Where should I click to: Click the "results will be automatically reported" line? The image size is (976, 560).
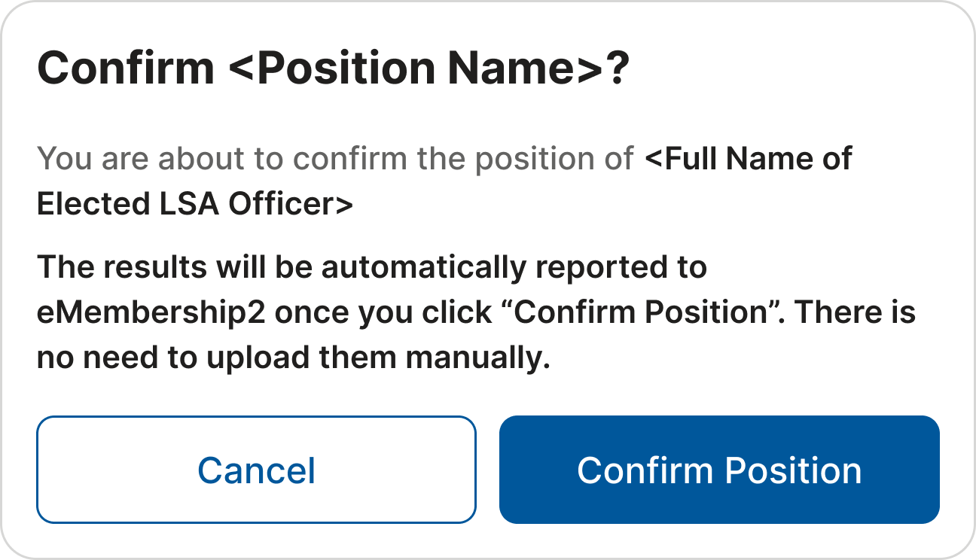pos(372,267)
